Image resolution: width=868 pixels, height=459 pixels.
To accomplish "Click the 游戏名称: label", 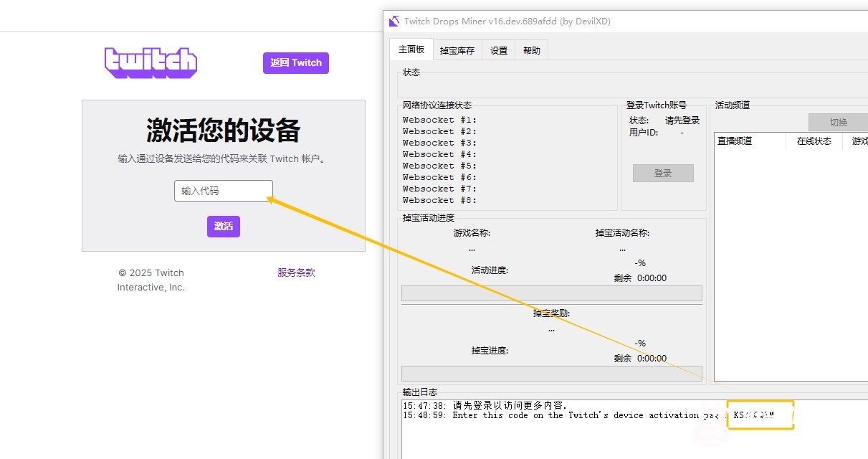I will click(472, 233).
